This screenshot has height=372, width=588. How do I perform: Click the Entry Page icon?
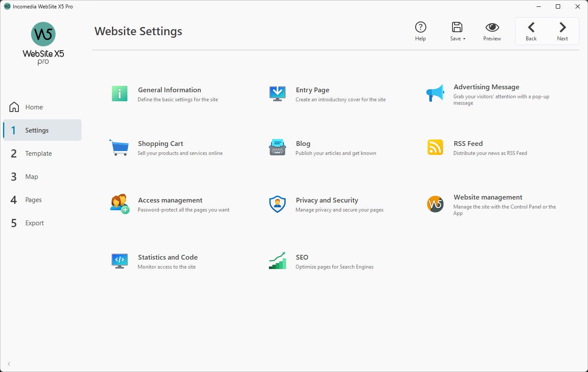tap(277, 93)
